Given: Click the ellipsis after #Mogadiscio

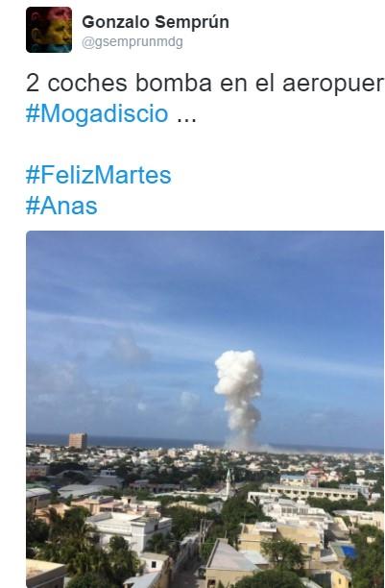Looking at the screenshot, I should point(186,114).
